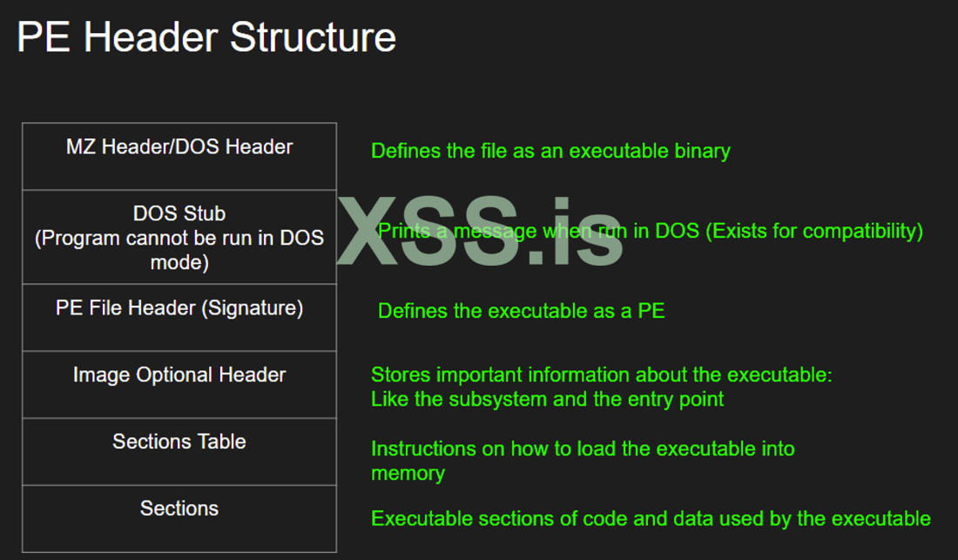Click the "PE" word in the slide title
Viewport: 958px width, 560px height.
coord(44,37)
